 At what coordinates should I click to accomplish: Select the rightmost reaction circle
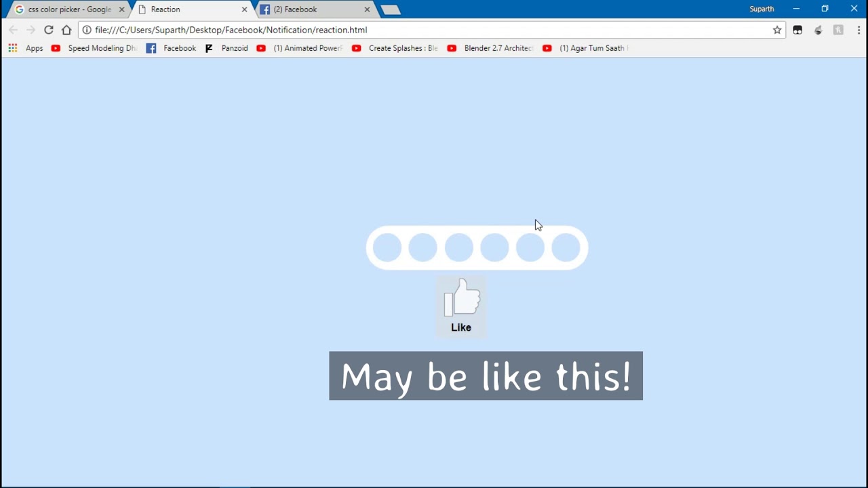[x=566, y=247]
